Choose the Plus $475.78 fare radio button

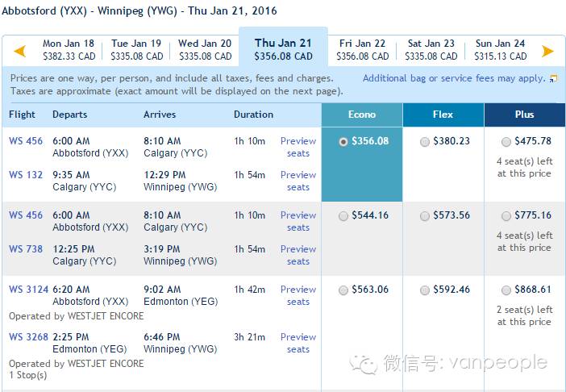coord(506,142)
